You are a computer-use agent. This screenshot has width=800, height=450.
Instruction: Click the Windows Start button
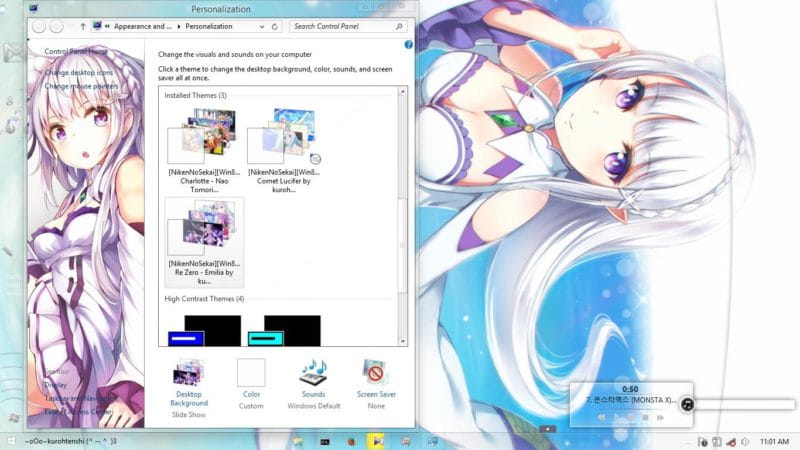(x=12, y=441)
